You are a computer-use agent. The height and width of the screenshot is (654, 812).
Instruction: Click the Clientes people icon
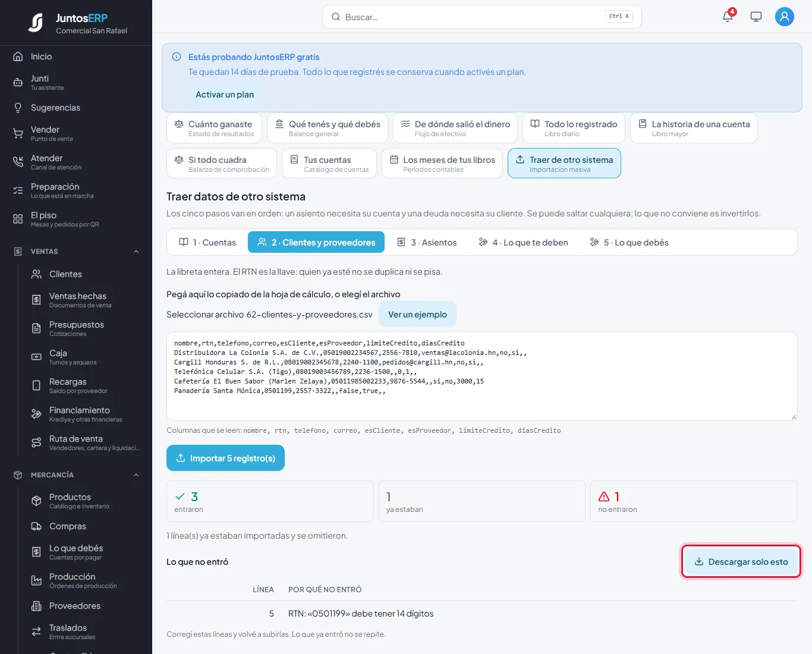(x=36, y=274)
